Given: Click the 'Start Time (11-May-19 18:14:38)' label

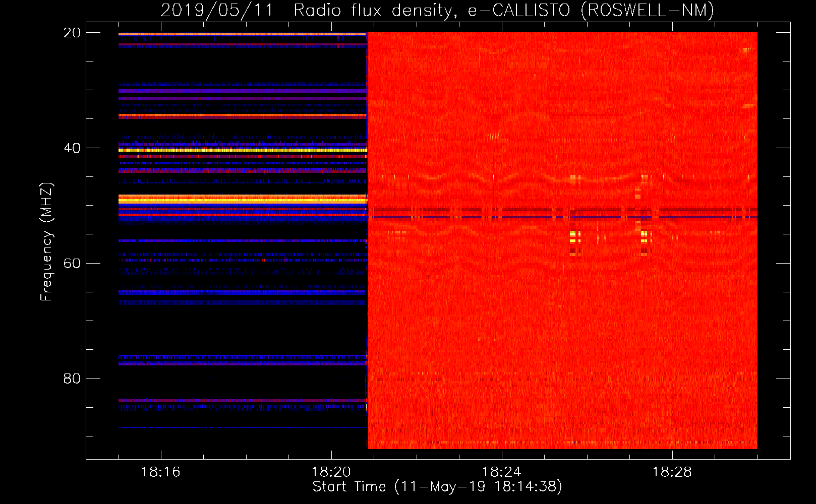Looking at the screenshot, I should [437, 487].
